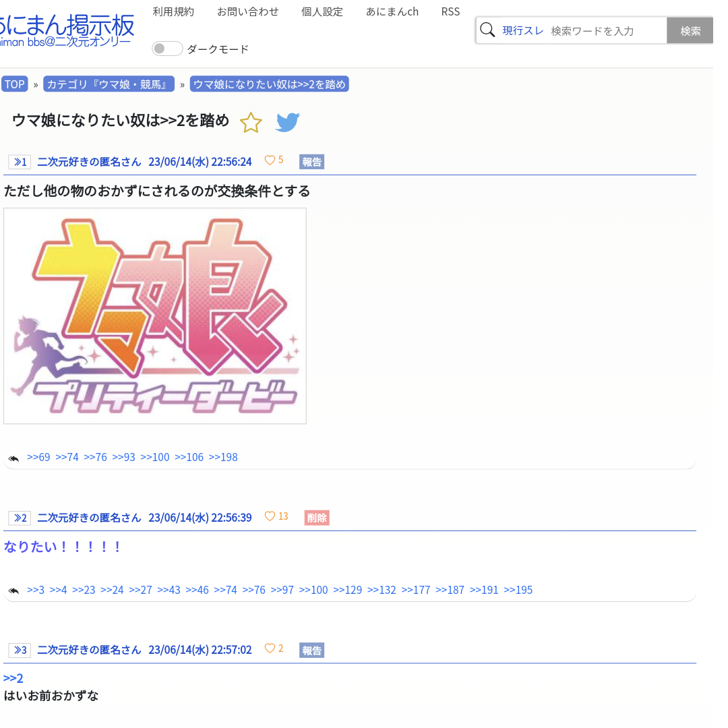728x728 pixels.
Task: Favorite this thread with the star icon
Action: pyautogui.click(x=251, y=123)
